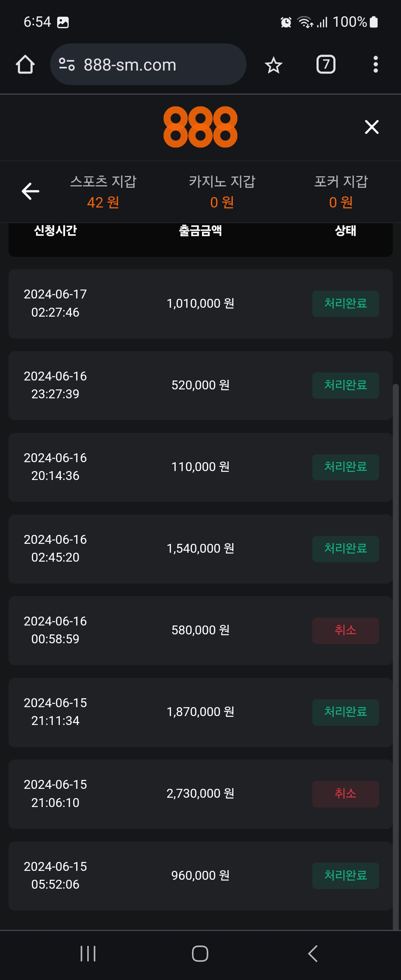Open the 1,870,000 원 withdrawal row
Image resolution: width=401 pixels, height=980 pixels.
(200, 712)
